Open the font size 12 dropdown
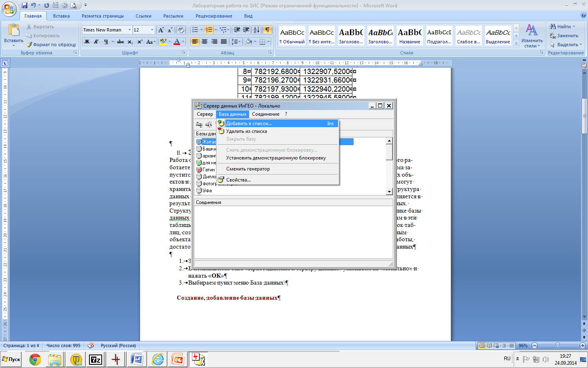Viewport: 588px width, 368px height. coord(152,30)
